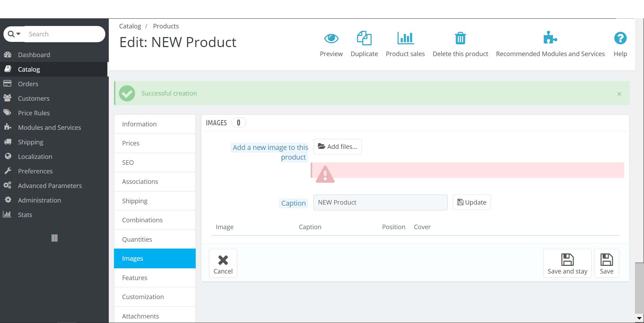Click the Position column header
The height and width of the screenshot is (323, 644).
click(394, 227)
